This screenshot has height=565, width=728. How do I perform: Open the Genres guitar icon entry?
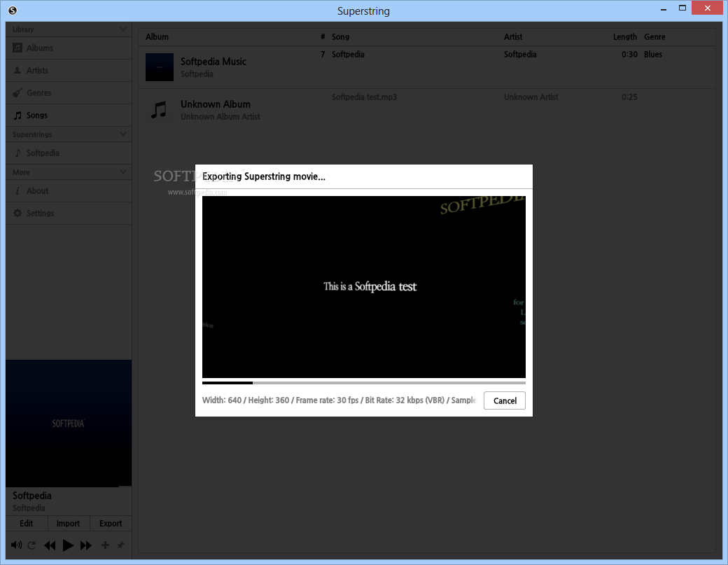tap(69, 93)
